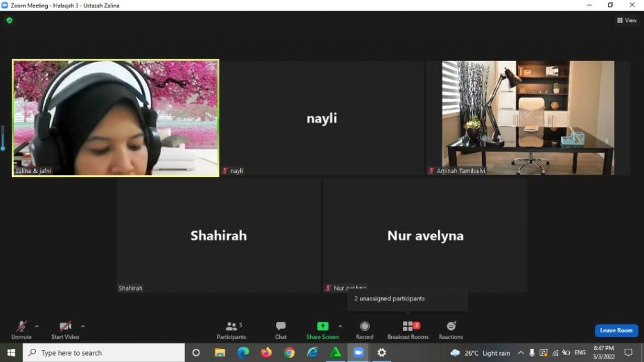This screenshot has height=362, width=644.
Task: Start recording with the Record button
Action: point(364,330)
